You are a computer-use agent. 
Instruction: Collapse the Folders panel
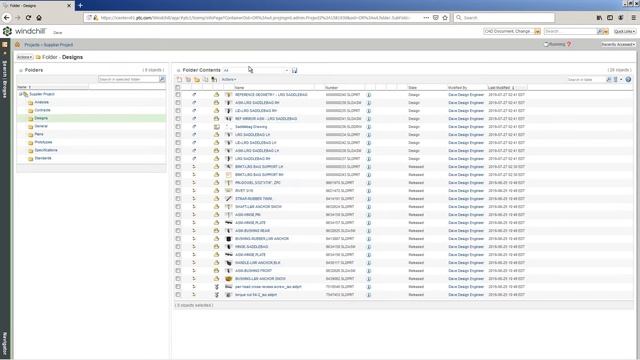click(x=21, y=70)
